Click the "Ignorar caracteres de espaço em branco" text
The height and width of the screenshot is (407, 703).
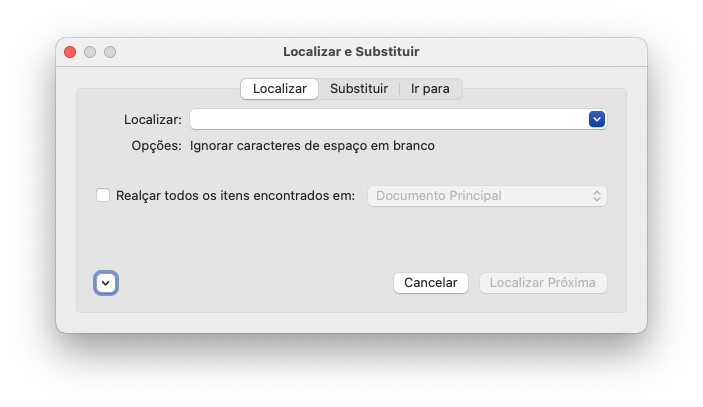(x=312, y=146)
